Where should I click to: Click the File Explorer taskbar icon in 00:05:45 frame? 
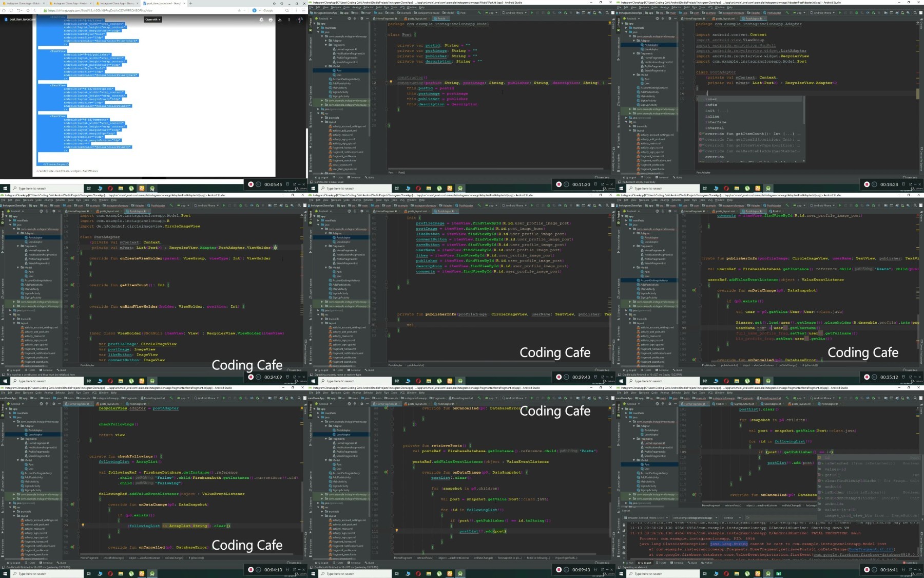(121, 188)
